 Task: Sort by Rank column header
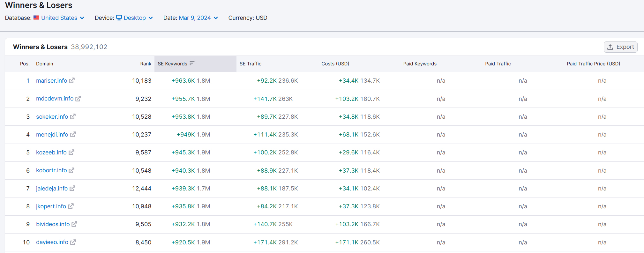(146, 64)
